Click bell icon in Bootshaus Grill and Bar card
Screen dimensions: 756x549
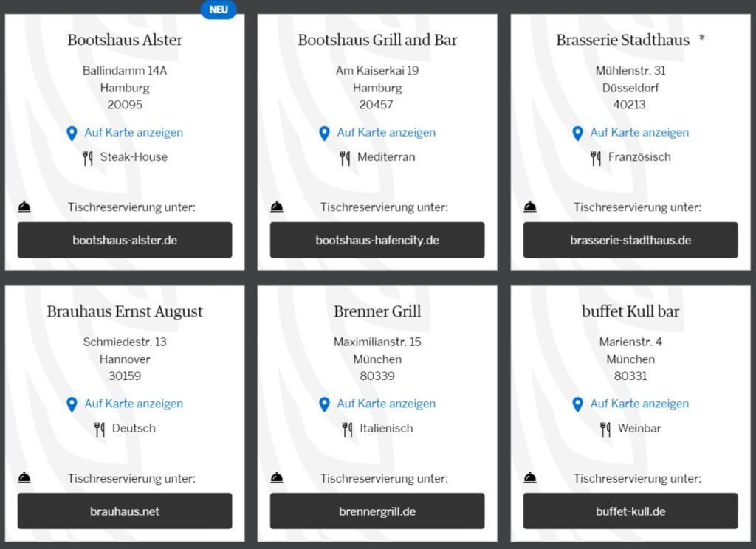point(277,207)
